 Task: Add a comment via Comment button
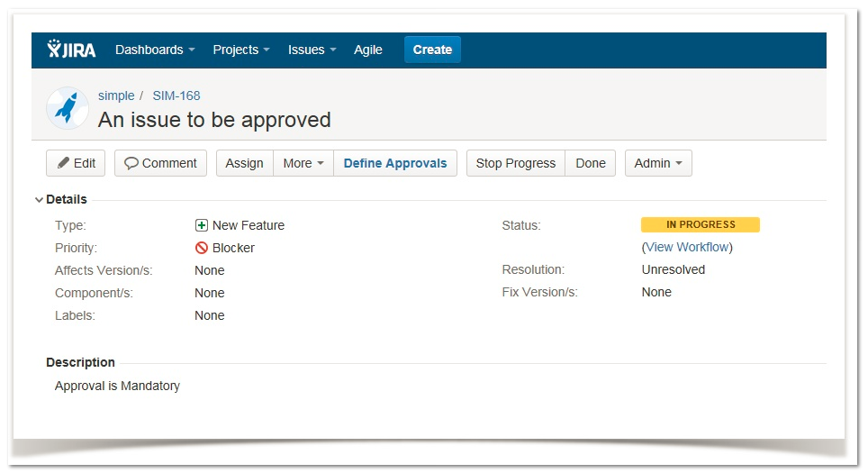160,163
